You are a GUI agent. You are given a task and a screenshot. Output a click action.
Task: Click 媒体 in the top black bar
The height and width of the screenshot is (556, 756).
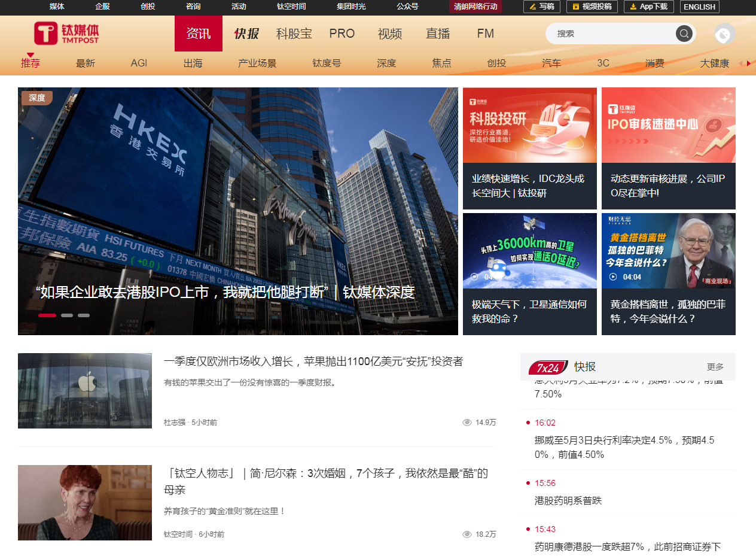pos(57,7)
